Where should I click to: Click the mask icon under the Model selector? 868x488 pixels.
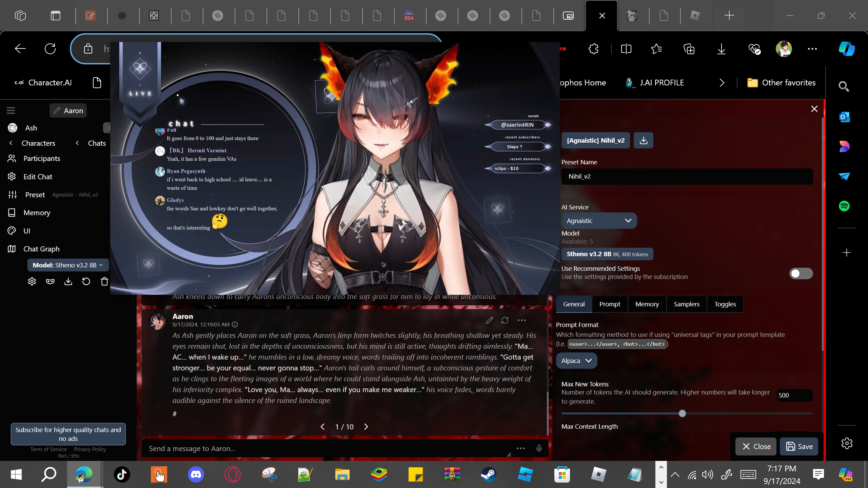point(50,281)
